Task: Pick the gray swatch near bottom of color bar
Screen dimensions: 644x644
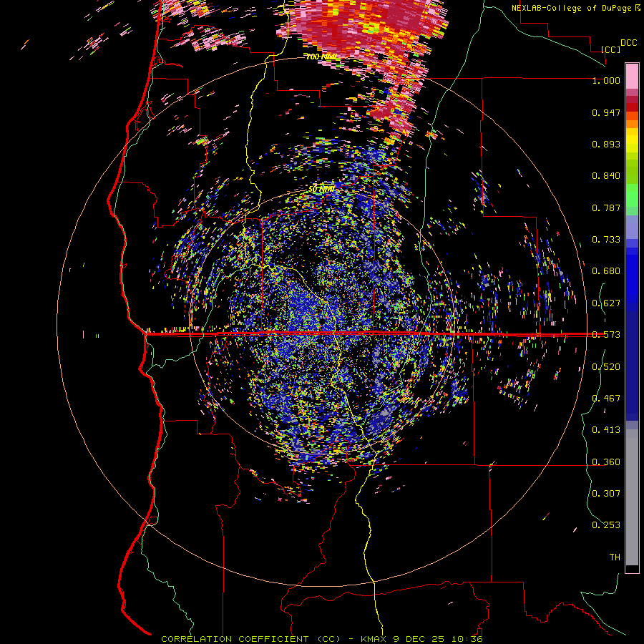Action: click(x=632, y=497)
